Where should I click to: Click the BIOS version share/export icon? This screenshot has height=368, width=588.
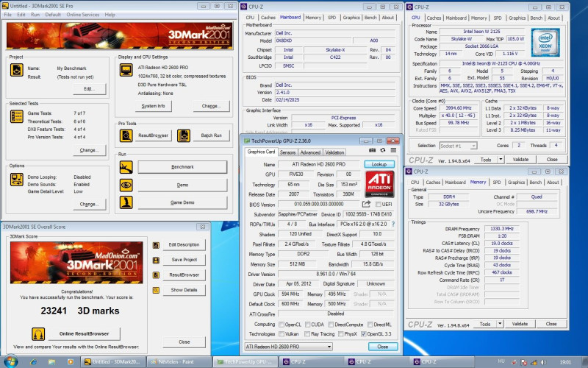pos(367,204)
